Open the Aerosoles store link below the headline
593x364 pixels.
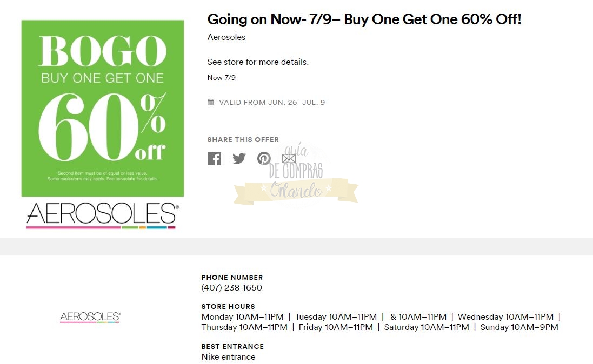(226, 37)
